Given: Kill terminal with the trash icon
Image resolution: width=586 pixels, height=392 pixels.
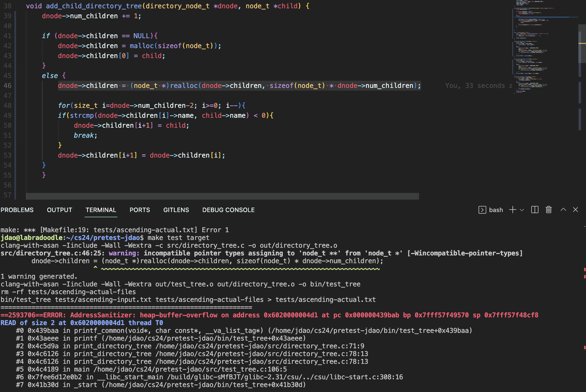Looking at the screenshot, I should tap(549, 210).
